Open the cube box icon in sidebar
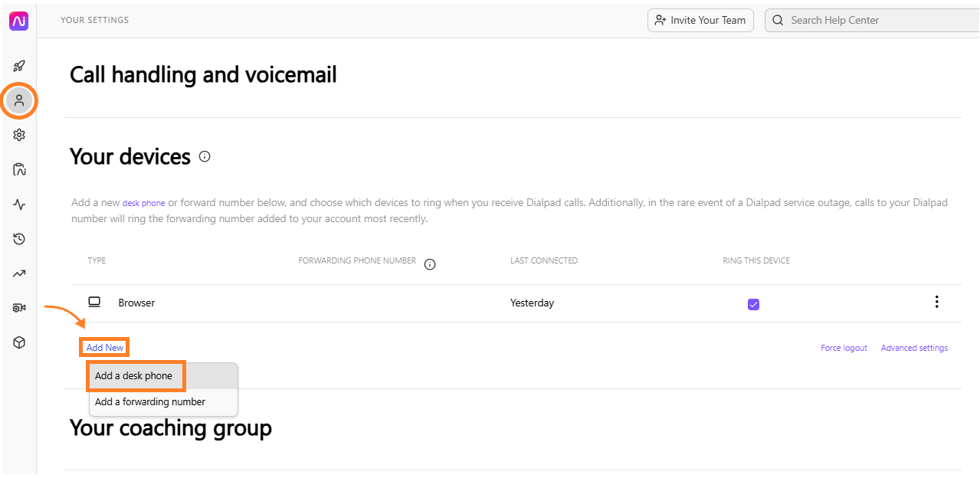This screenshot has height=478, width=980. [x=19, y=342]
